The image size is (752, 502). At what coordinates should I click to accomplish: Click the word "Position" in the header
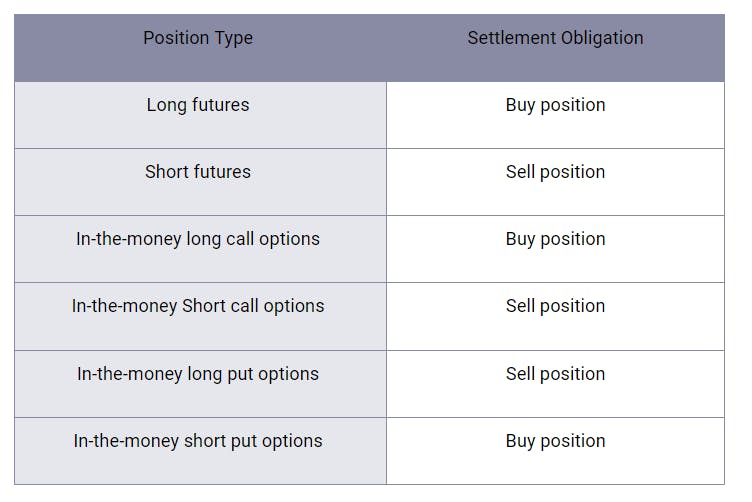tap(176, 39)
